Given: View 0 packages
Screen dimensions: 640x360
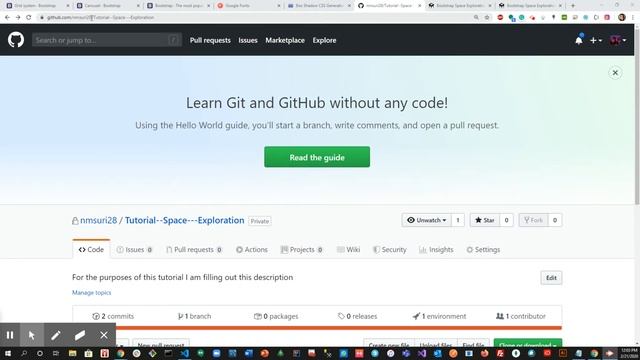Looking at the screenshot, I should pos(276,316).
